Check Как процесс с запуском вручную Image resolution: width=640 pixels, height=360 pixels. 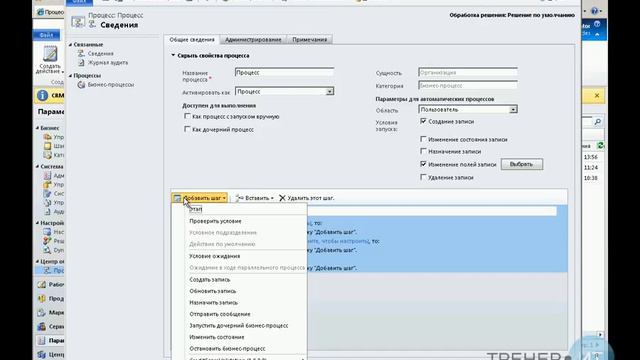(187, 116)
